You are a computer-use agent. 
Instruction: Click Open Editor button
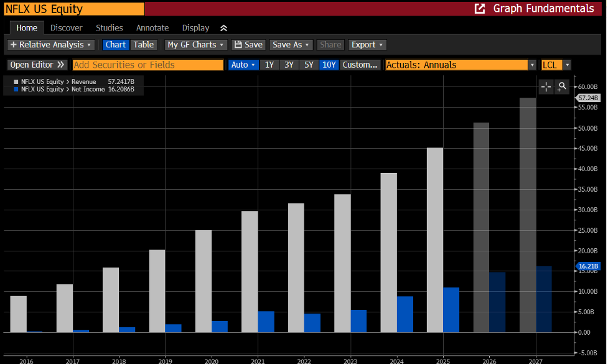pos(37,65)
